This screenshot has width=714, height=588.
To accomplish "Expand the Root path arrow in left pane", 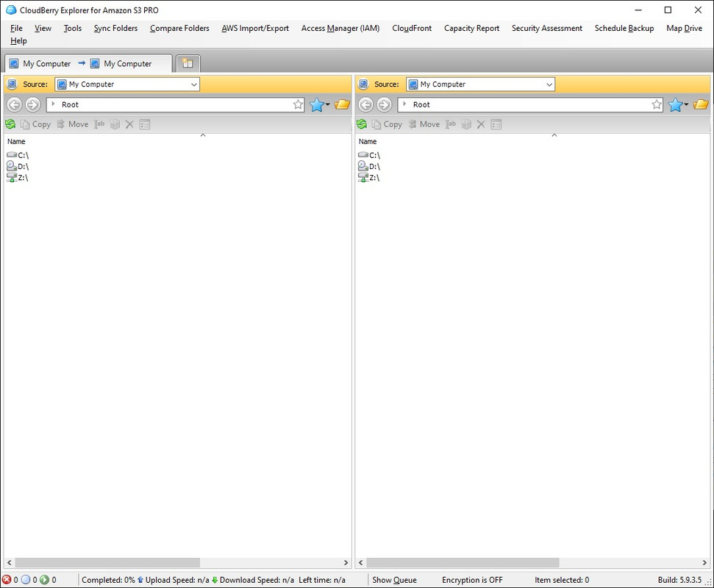I will tap(53, 104).
